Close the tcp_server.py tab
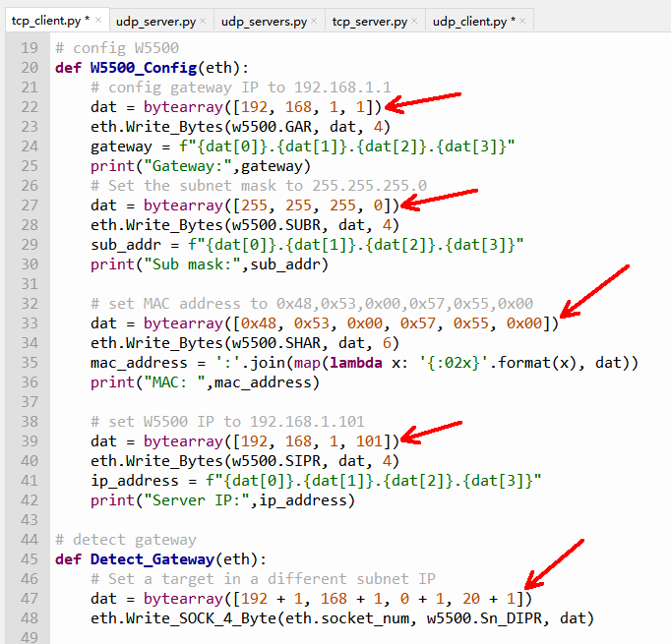 coord(414,21)
